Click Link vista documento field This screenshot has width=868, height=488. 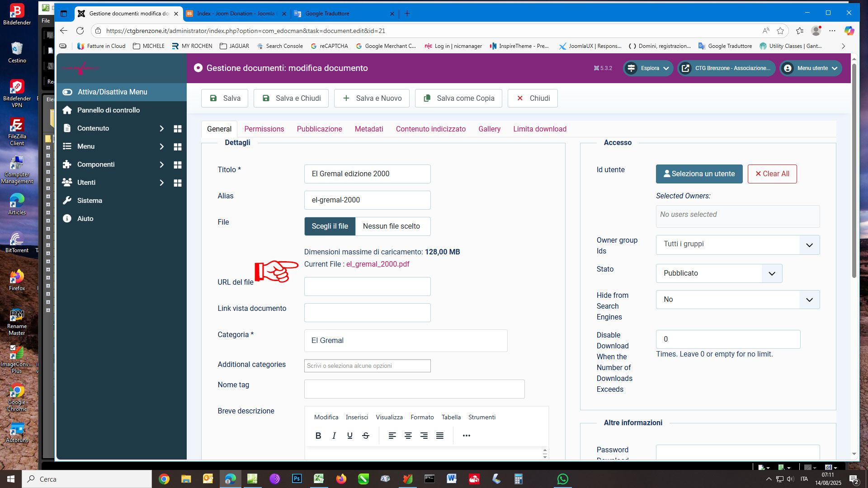[x=367, y=313]
